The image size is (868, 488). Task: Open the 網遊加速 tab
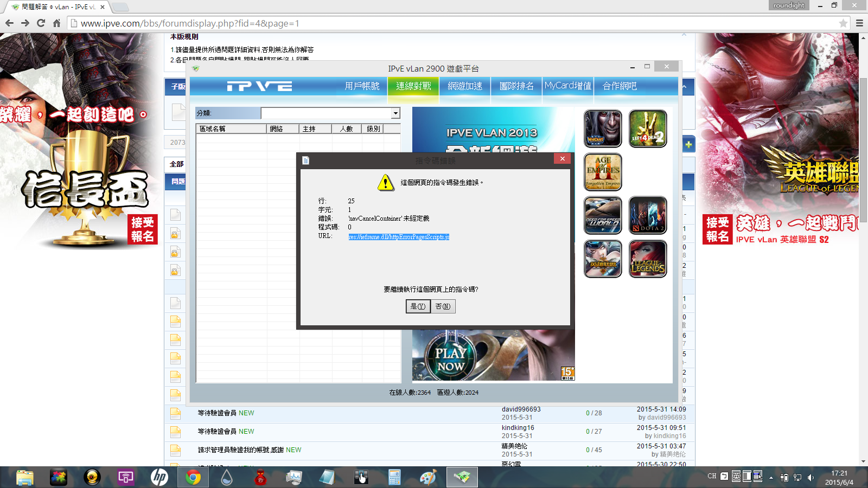point(465,86)
